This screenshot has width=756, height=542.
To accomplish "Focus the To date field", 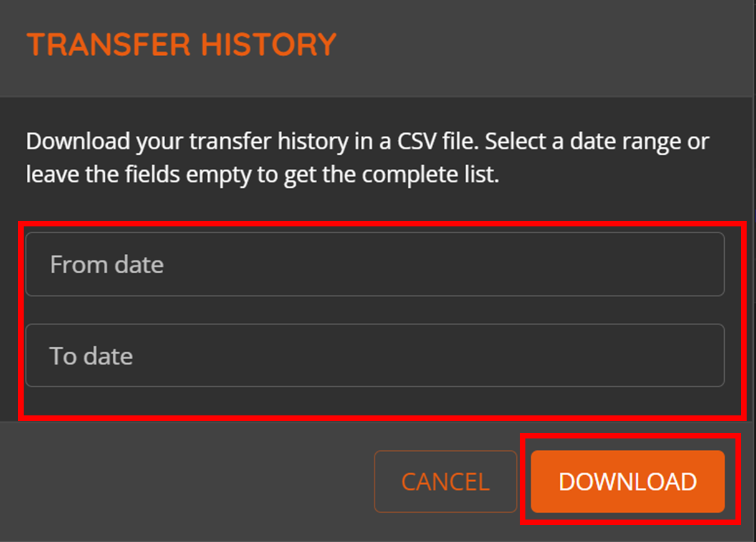I will pyautogui.click(x=375, y=356).
